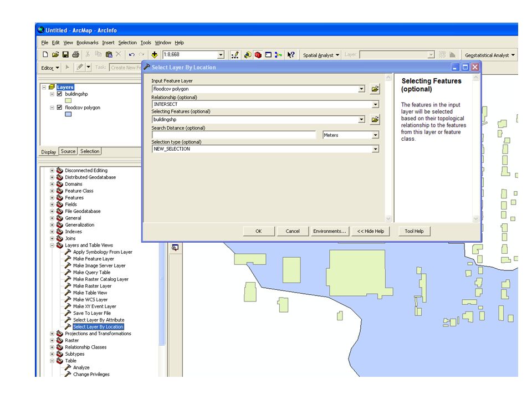Screen dimensions: 532x399
Task: Click the floodcov polygon blue symbol swatch
Action: tap(68, 114)
